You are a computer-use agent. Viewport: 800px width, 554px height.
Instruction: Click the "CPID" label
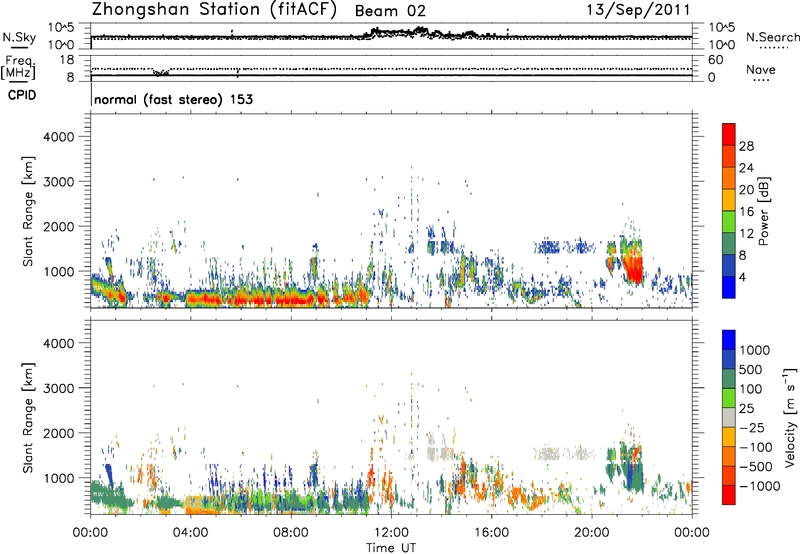(22, 95)
